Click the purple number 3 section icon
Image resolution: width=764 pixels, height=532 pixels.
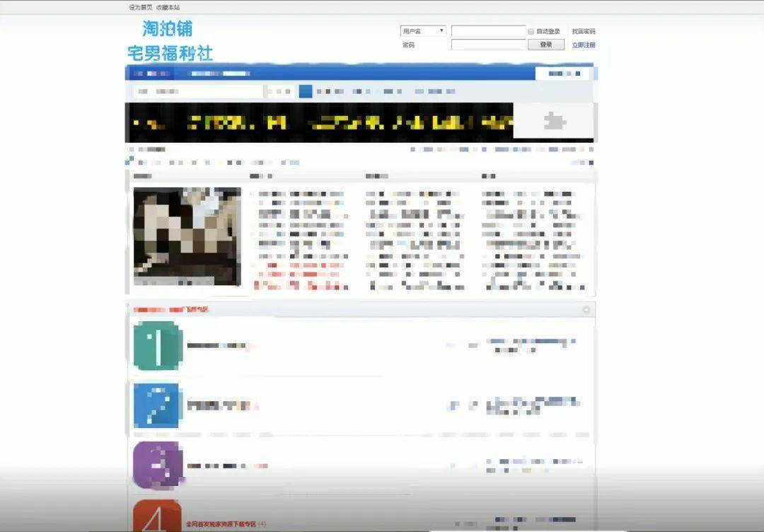(x=157, y=464)
